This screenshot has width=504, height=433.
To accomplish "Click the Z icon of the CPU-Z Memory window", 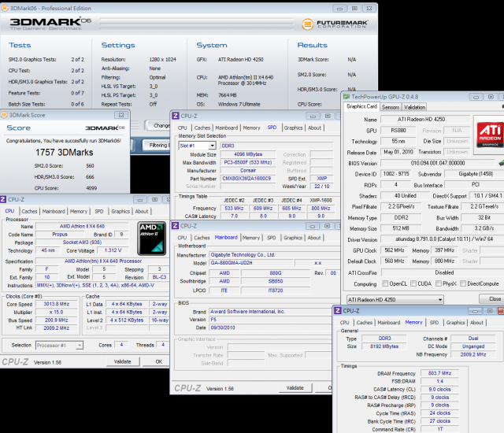I will (338, 311).
